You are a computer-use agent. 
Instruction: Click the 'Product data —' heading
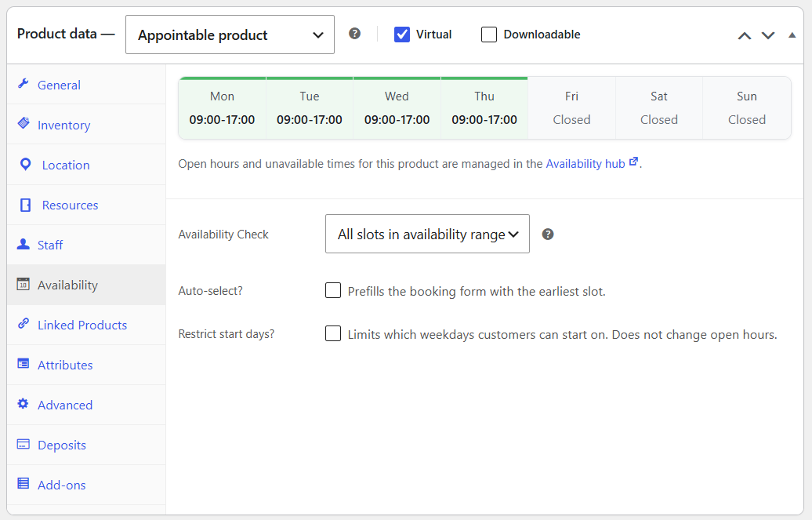point(66,34)
